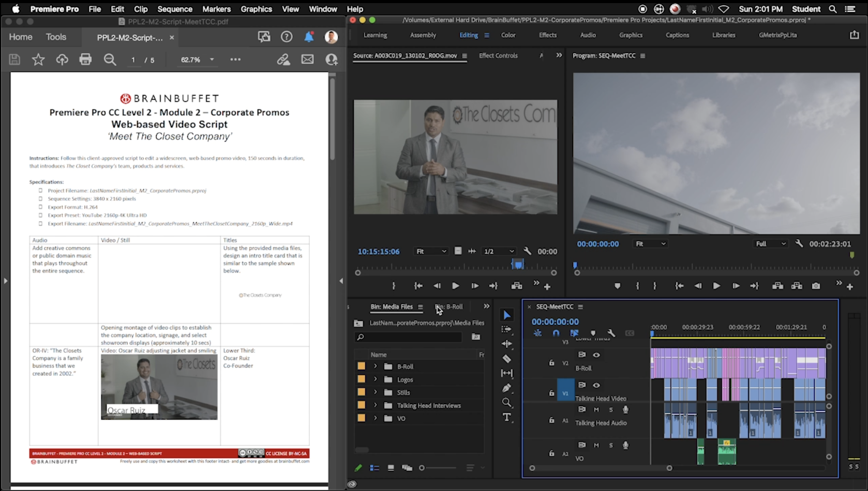Click the project panel thumbnail zoom slider
Image resolution: width=868 pixels, height=491 pixels.
coord(422,468)
